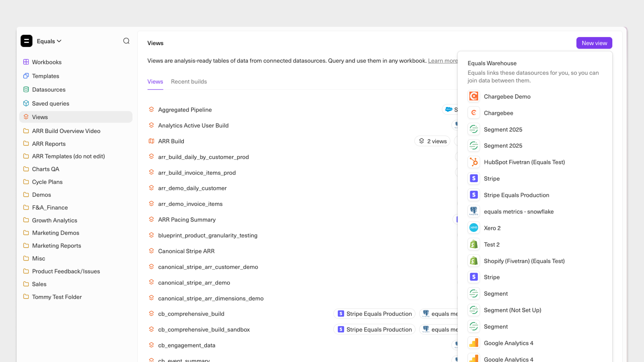Click the New view button
The image size is (644, 362).
point(594,43)
